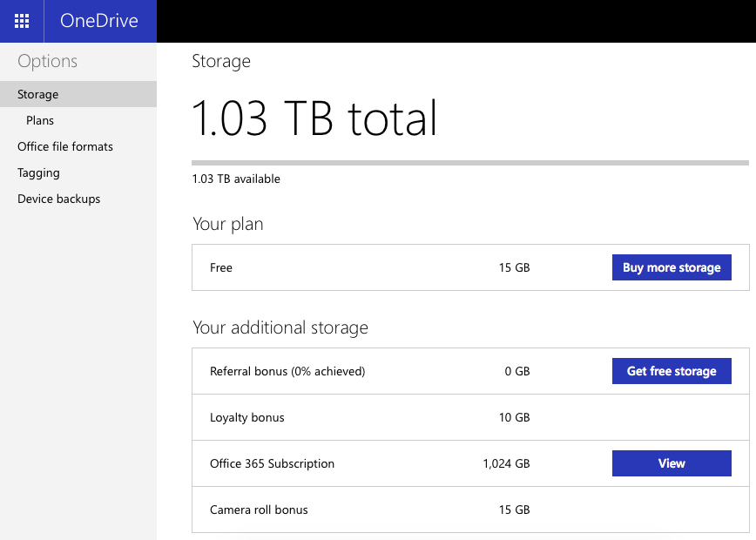Click the storage usage progress bar
Viewport: 756px width, 540px height.
point(469,163)
